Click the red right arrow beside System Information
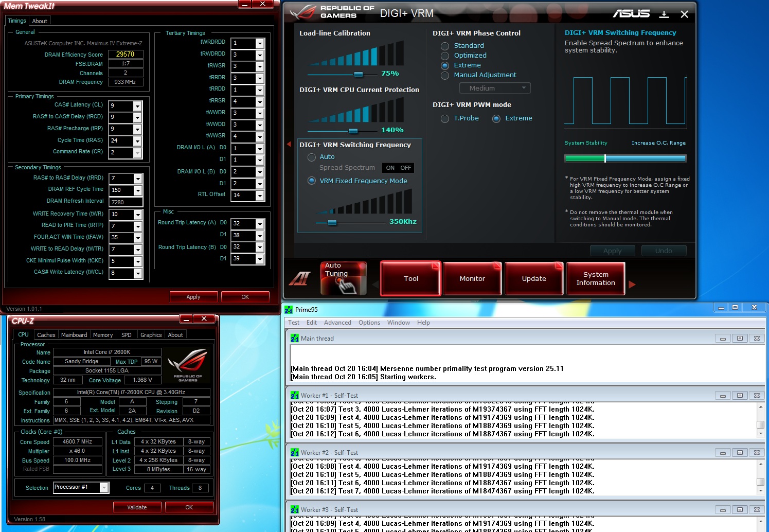 coord(632,285)
